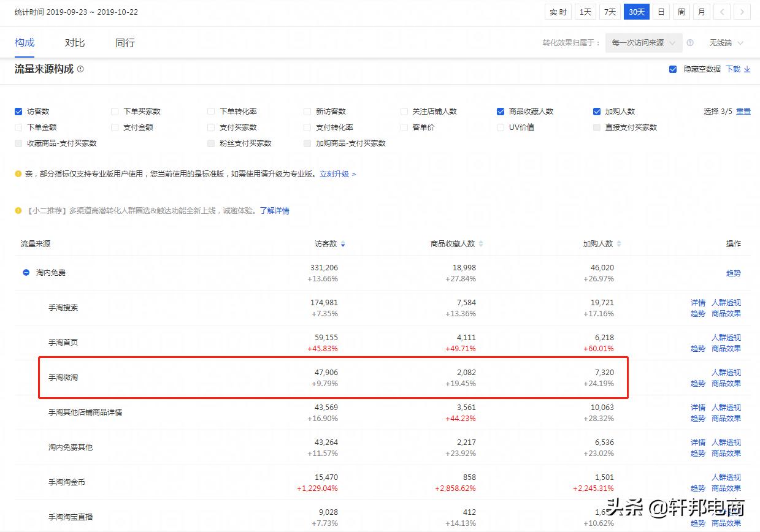
Task: Click the 重置 reset link
Action: 743,111
